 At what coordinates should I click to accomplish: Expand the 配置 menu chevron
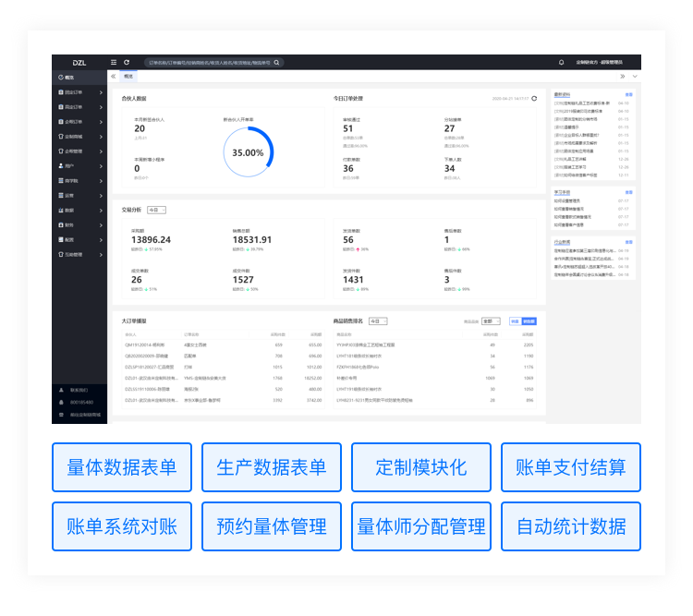tap(102, 240)
